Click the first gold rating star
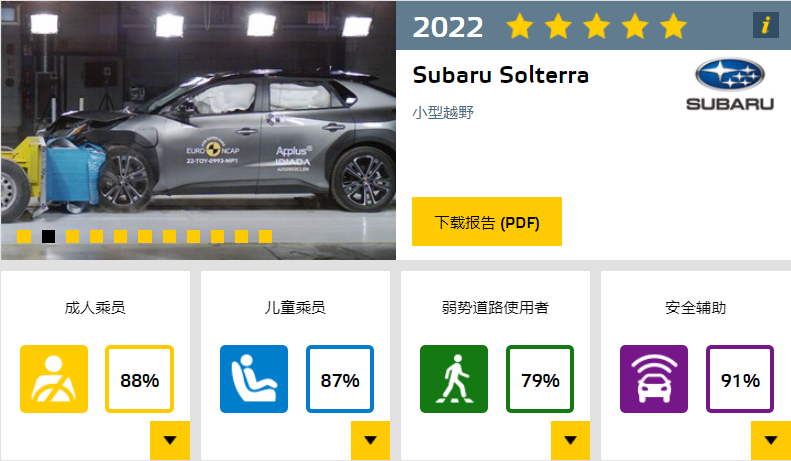Viewport: 791px width, 461px height. tap(520, 26)
